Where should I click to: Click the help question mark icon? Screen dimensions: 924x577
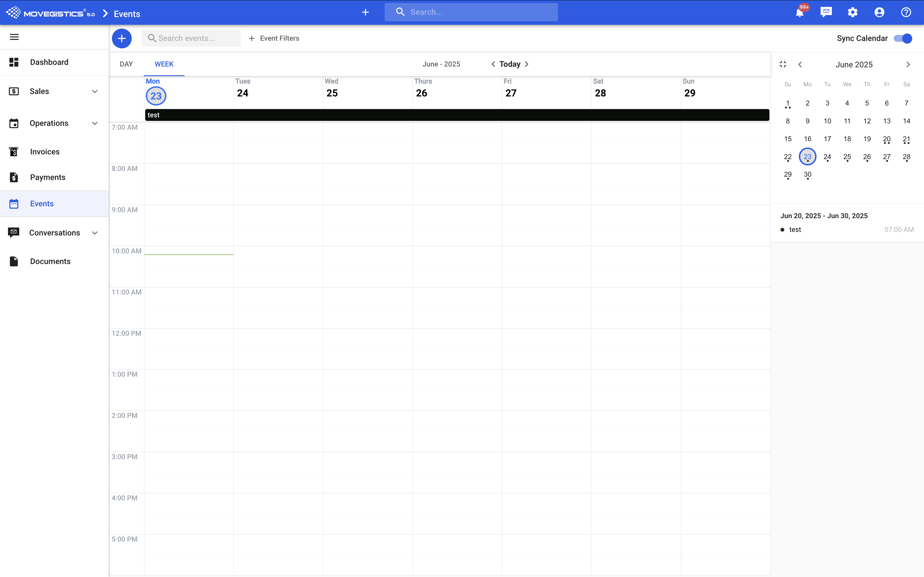click(906, 12)
